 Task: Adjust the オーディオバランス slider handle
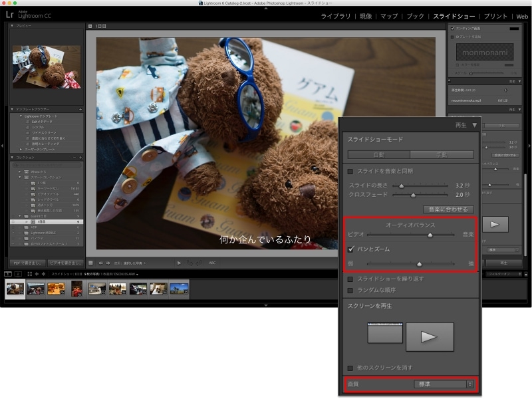(x=430, y=234)
